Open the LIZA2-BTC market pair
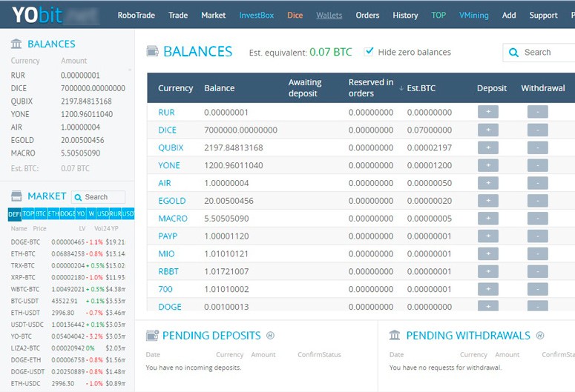The width and height of the screenshot is (575, 392). 25,348
